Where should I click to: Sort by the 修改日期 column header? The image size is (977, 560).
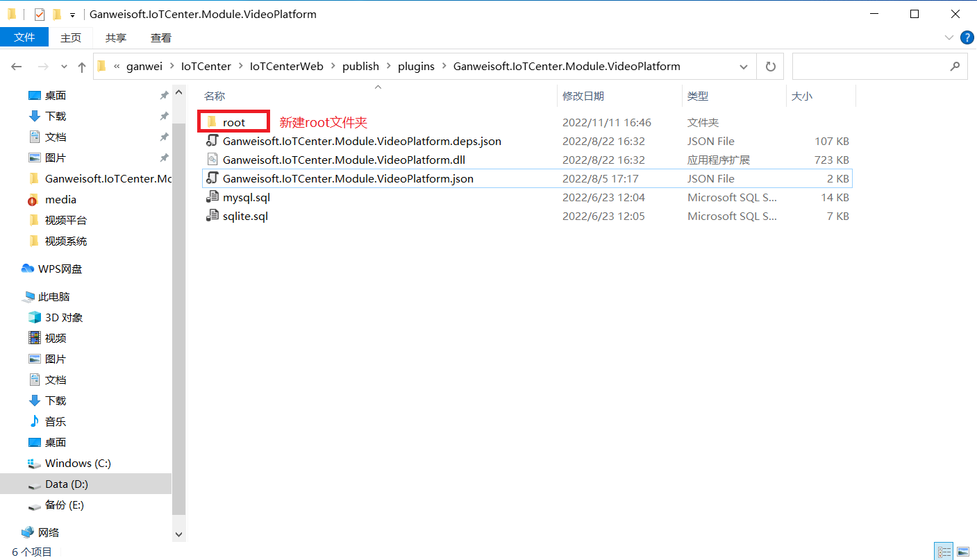coord(583,96)
